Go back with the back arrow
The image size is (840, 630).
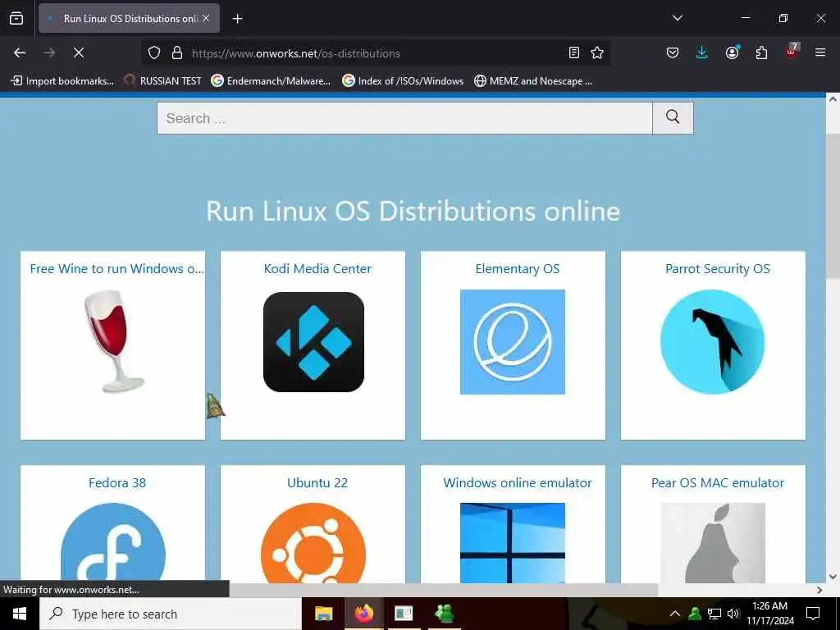20,52
